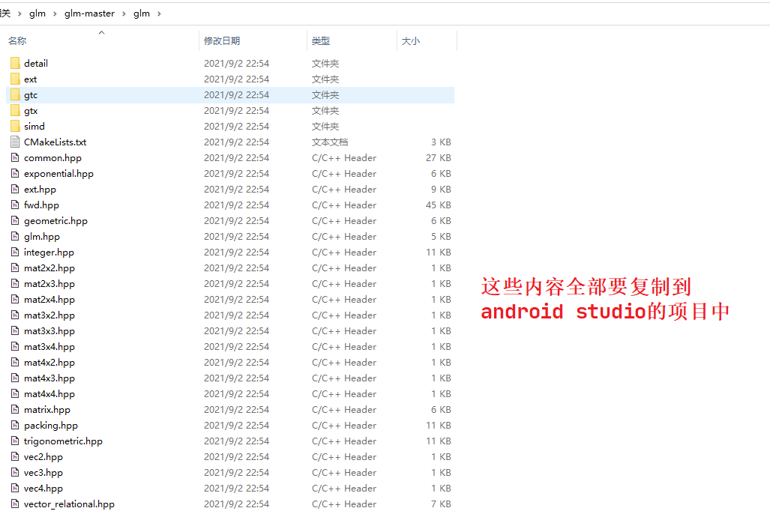
Task: Click the 45 KB size of fwd.hpp
Action: tap(438, 205)
